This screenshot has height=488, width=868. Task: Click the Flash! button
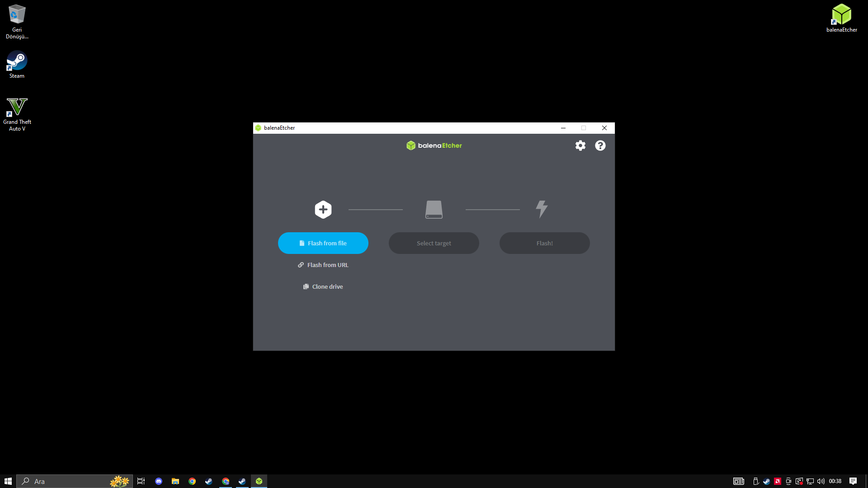[x=544, y=243]
